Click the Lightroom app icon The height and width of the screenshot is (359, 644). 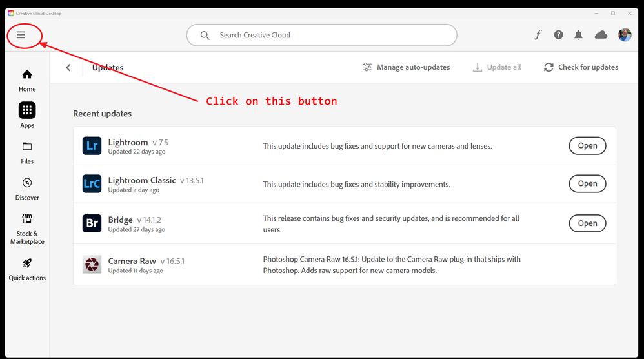tap(92, 146)
